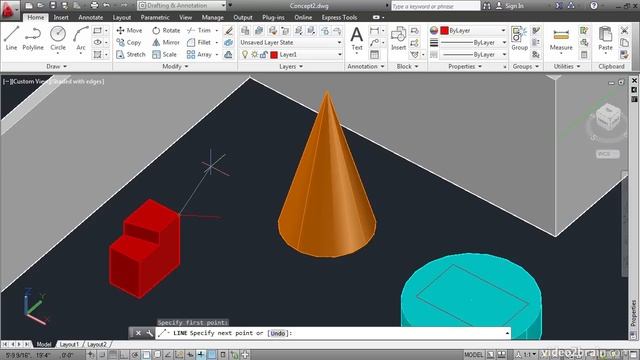Screen dimensions: 640x360
Task: Toggle Grid Display in status bar
Action: pos(113,355)
